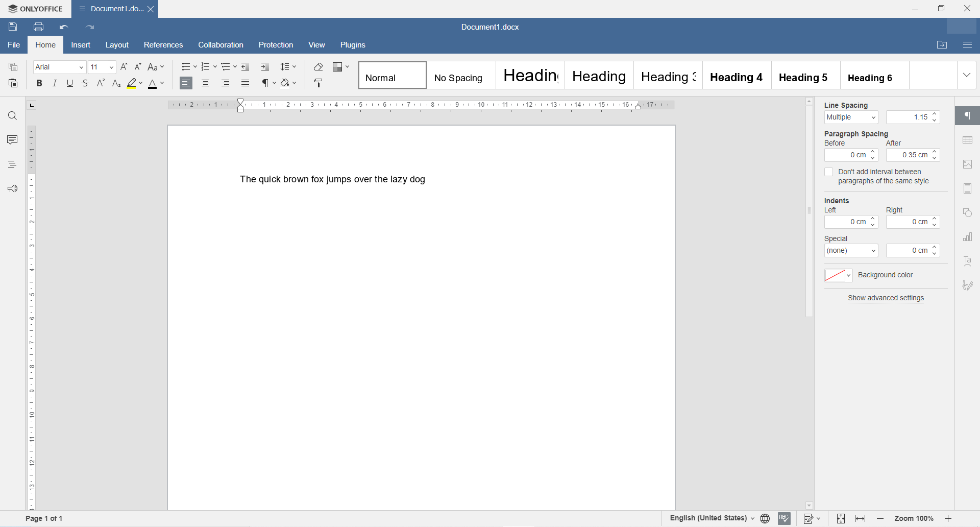Click the Redo arrow
This screenshot has width=980, height=527.
click(90, 27)
